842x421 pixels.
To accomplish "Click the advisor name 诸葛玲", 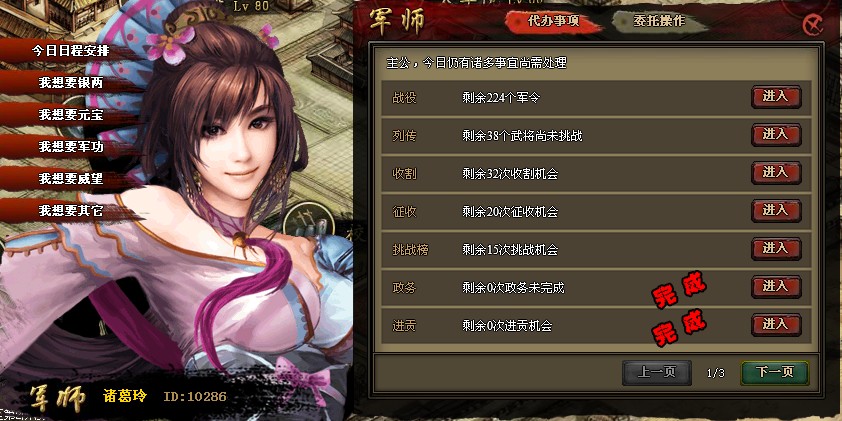I will click(x=125, y=397).
